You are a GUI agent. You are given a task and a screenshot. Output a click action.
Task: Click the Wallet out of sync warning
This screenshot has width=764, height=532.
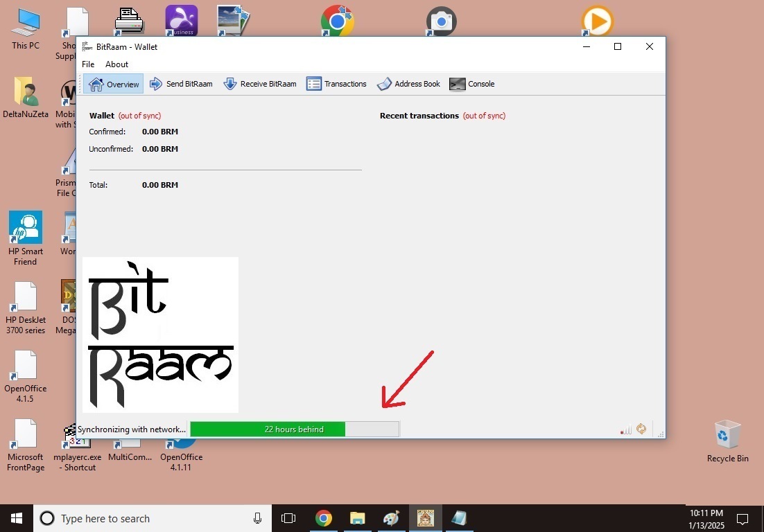pyautogui.click(x=139, y=116)
